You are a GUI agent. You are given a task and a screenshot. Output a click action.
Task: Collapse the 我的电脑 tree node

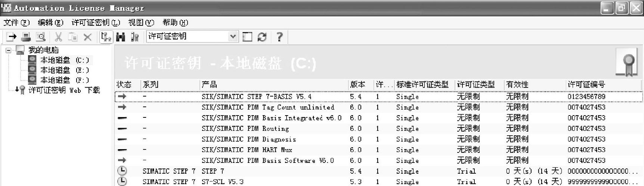[9, 50]
